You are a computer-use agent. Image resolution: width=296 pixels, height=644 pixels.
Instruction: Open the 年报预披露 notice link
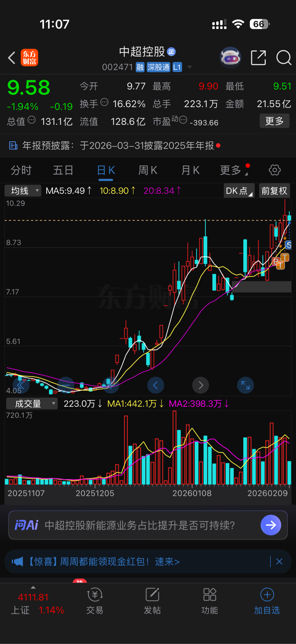pos(118,145)
